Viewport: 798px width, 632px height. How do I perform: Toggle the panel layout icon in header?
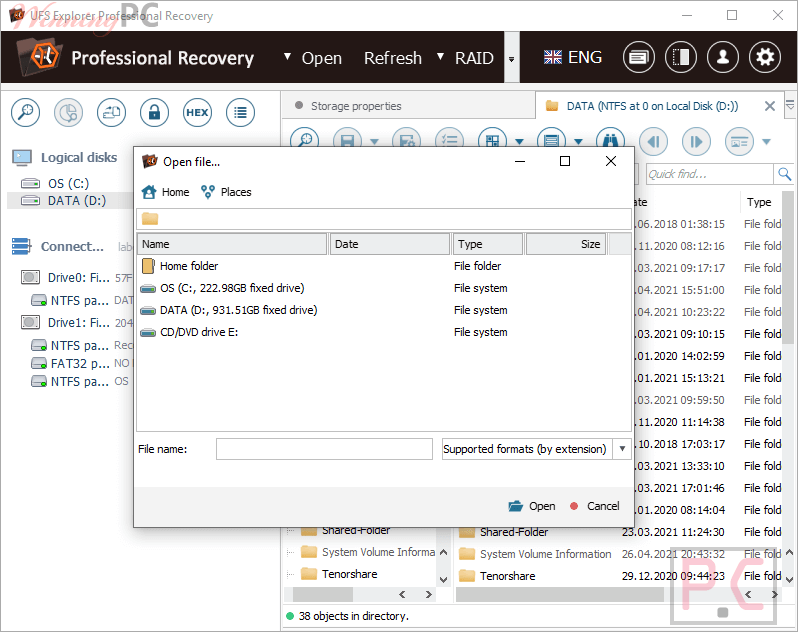pos(680,57)
